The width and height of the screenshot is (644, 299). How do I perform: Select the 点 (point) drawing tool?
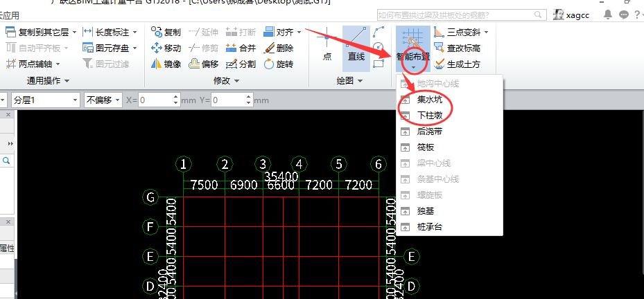coord(327,44)
